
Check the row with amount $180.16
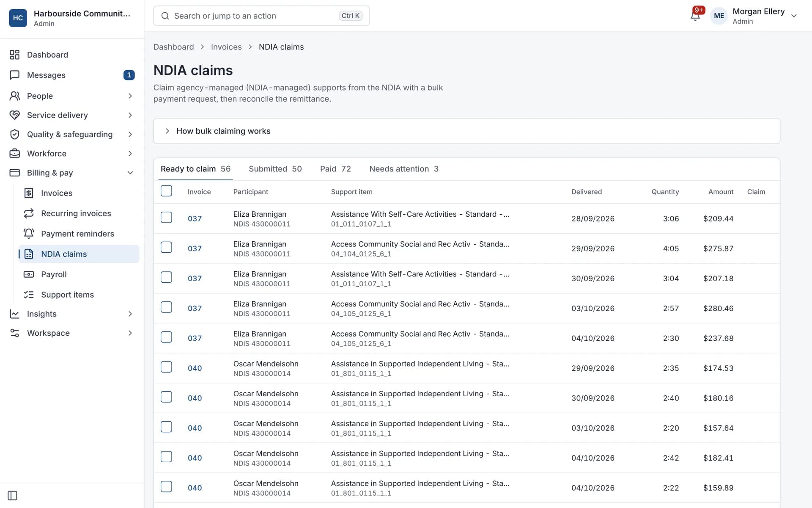pos(166,397)
